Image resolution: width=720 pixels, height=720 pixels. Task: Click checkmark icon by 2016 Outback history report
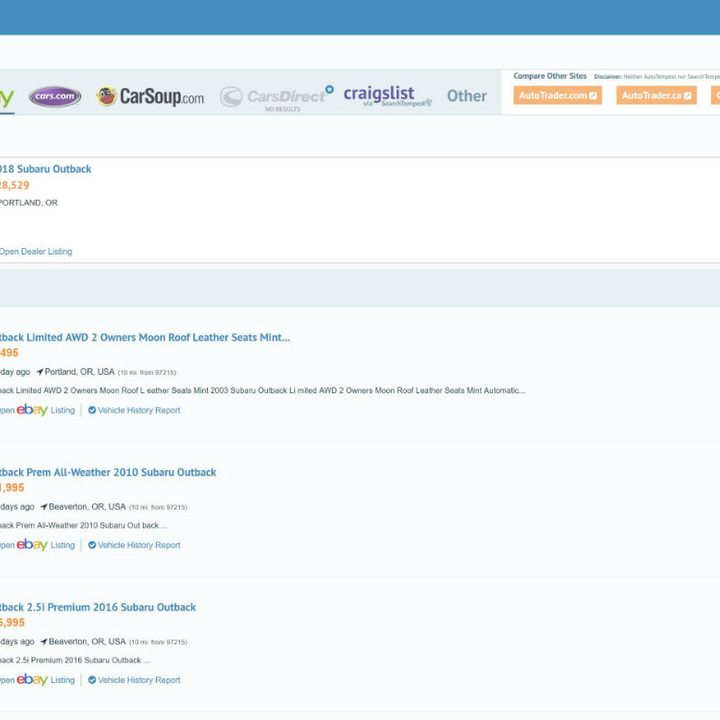point(92,680)
